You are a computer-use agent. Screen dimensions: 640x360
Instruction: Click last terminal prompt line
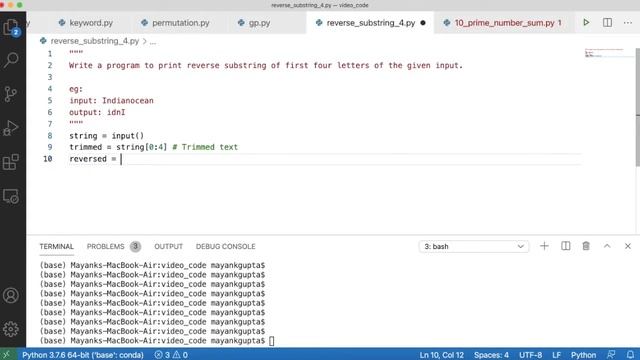pos(157,340)
